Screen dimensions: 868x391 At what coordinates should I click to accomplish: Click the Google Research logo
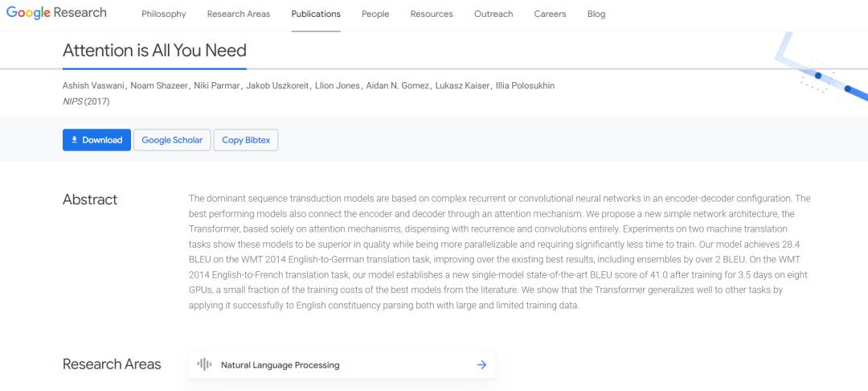pyautogui.click(x=56, y=14)
